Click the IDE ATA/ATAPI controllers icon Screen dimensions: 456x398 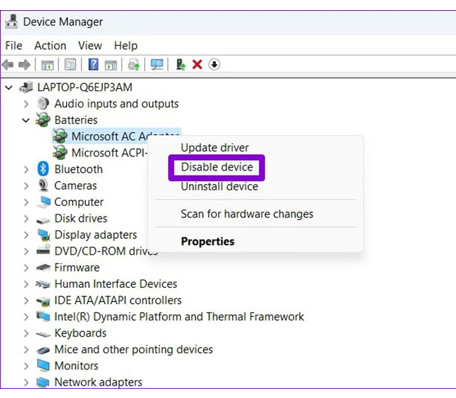click(x=43, y=301)
